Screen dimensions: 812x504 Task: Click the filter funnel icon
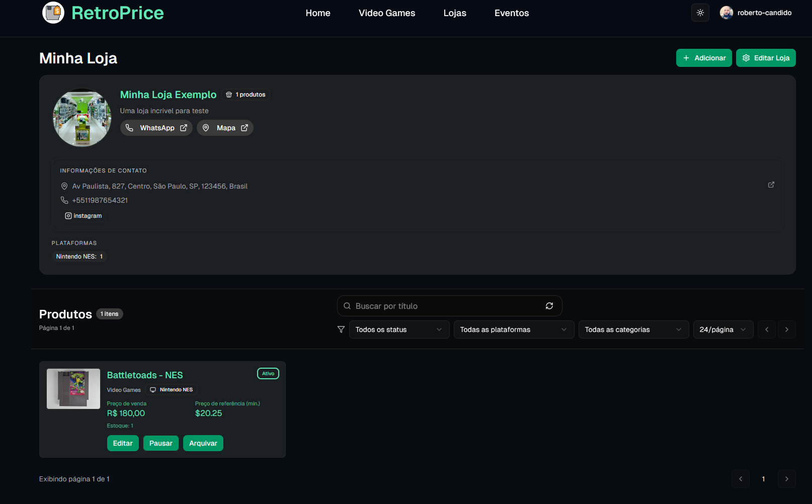341,329
